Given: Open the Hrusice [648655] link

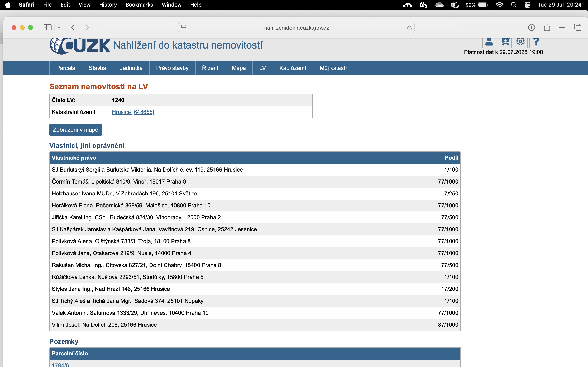Looking at the screenshot, I should (133, 112).
